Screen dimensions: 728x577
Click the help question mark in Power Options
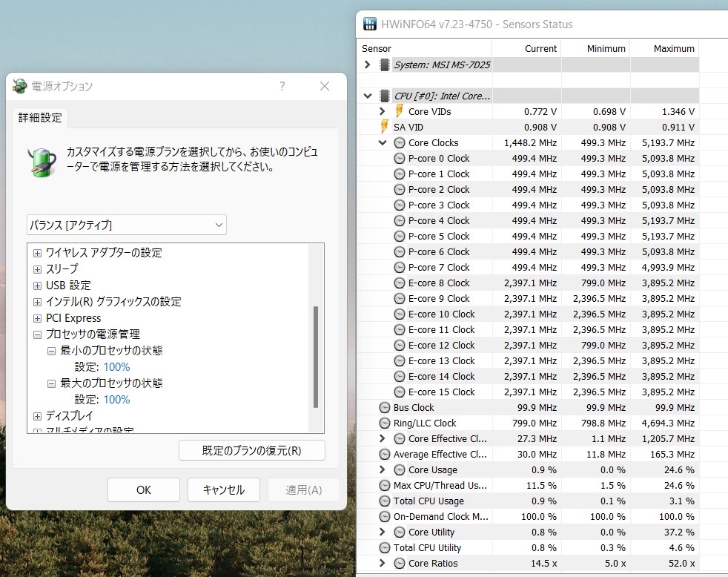click(282, 86)
